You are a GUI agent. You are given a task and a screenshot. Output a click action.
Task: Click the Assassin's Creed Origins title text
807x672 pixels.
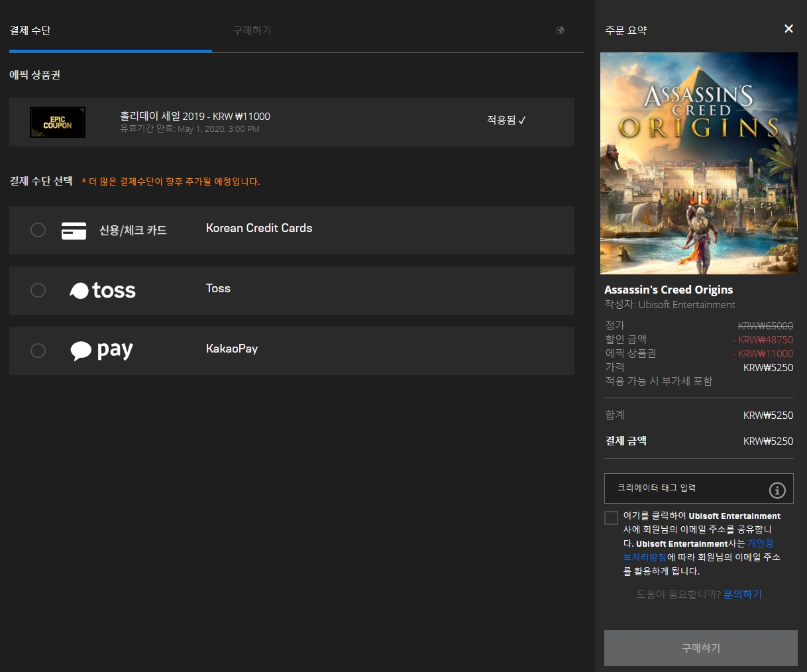click(669, 290)
